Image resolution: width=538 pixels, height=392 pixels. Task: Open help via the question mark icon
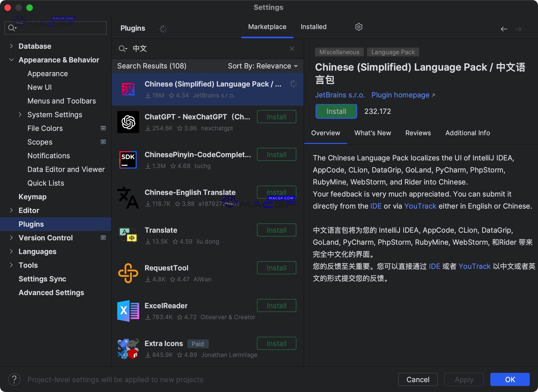14,379
